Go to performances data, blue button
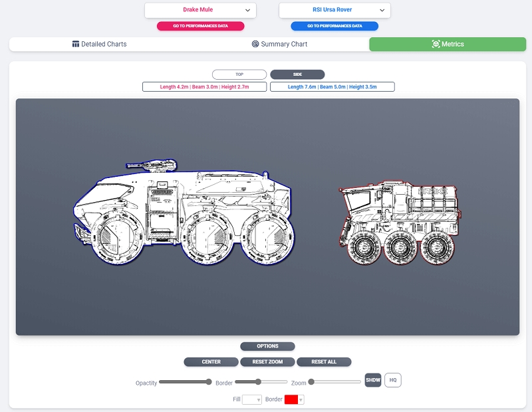The height and width of the screenshot is (412, 532). 334,26
